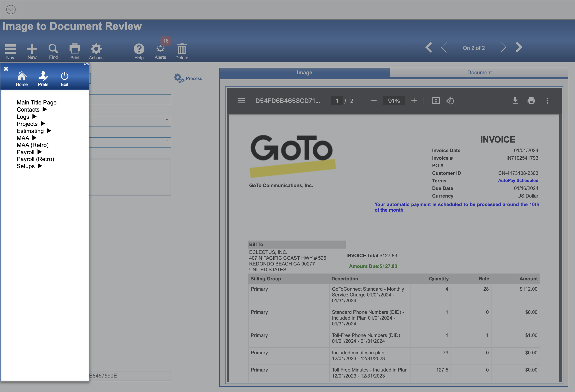Viewport: 575px width, 392px height.
Task: Expand the Contacts submenu
Action: click(32, 110)
